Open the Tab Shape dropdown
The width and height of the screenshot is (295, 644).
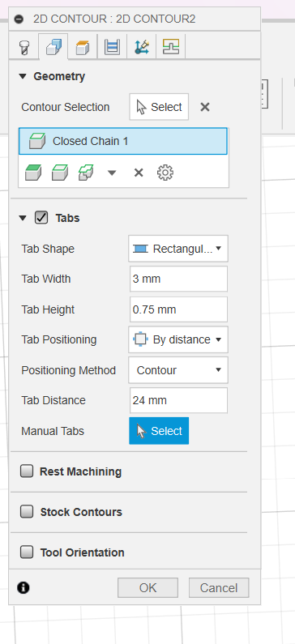click(178, 249)
